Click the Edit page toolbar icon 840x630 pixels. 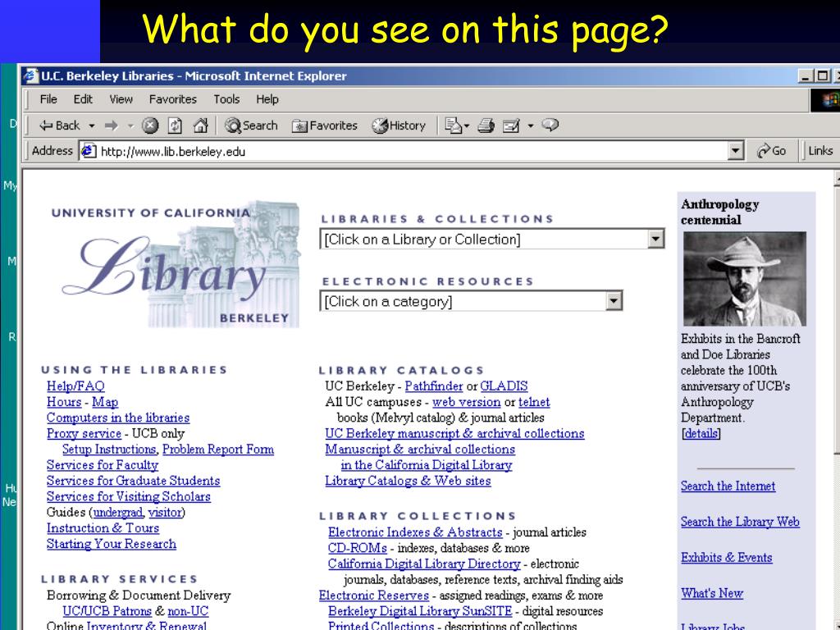pyautogui.click(x=511, y=126)
